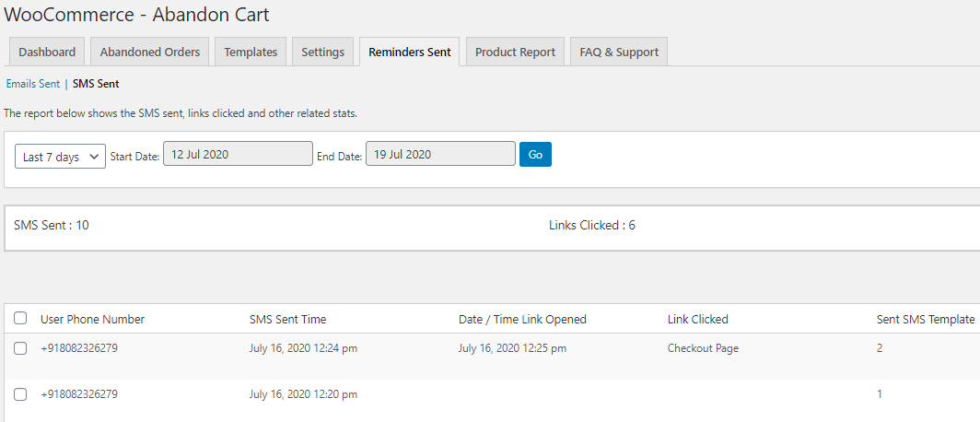Open the Templates tab
Viewport: 980px width, 422px height.
click(251, 52)
